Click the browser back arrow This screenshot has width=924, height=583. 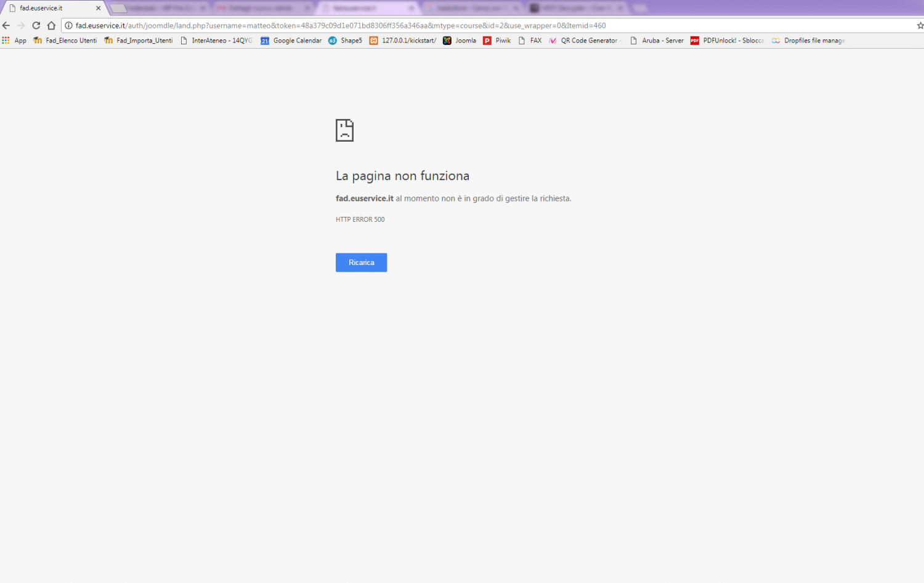6,25
